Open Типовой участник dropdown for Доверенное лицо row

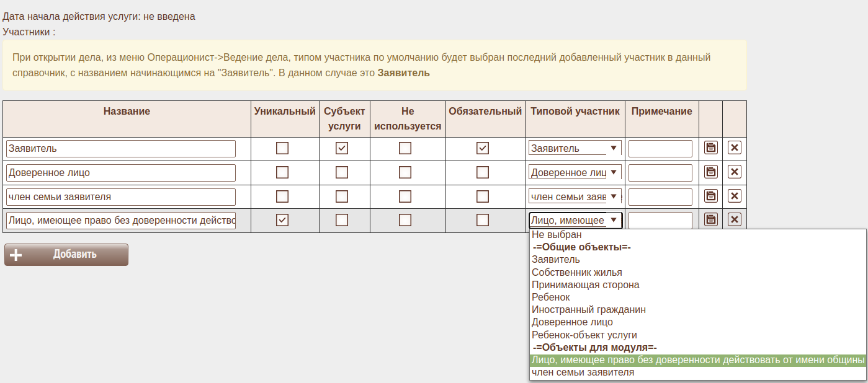575,172
